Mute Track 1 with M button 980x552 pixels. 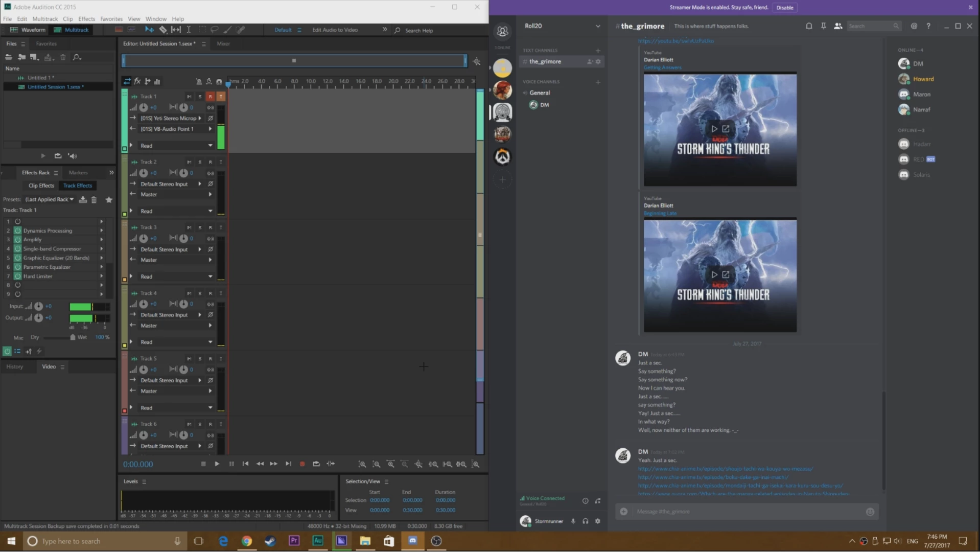pos(190,97)
